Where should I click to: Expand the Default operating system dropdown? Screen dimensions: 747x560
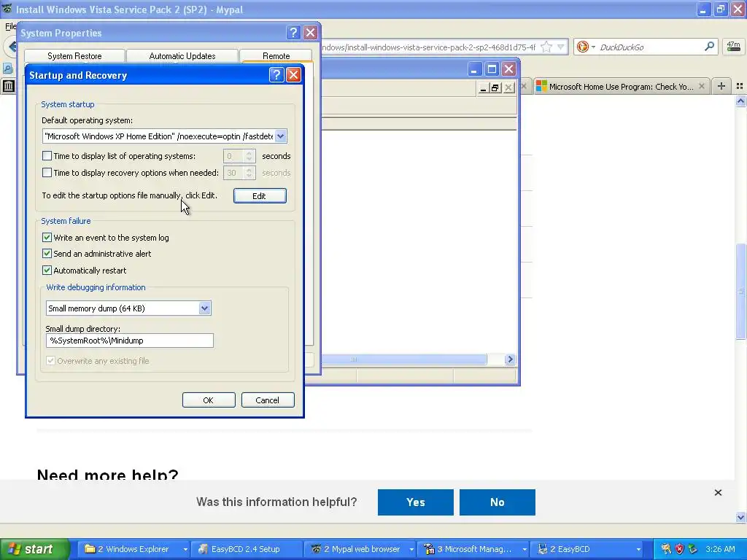[281, 136]
